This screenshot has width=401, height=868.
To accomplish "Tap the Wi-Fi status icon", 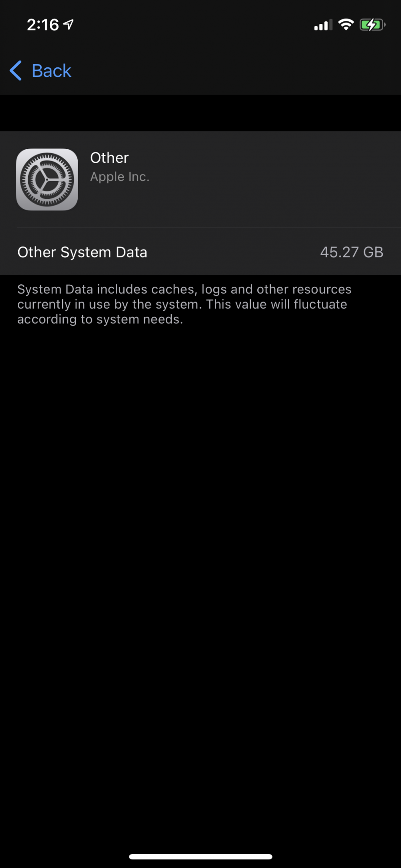I will [346, 25].
